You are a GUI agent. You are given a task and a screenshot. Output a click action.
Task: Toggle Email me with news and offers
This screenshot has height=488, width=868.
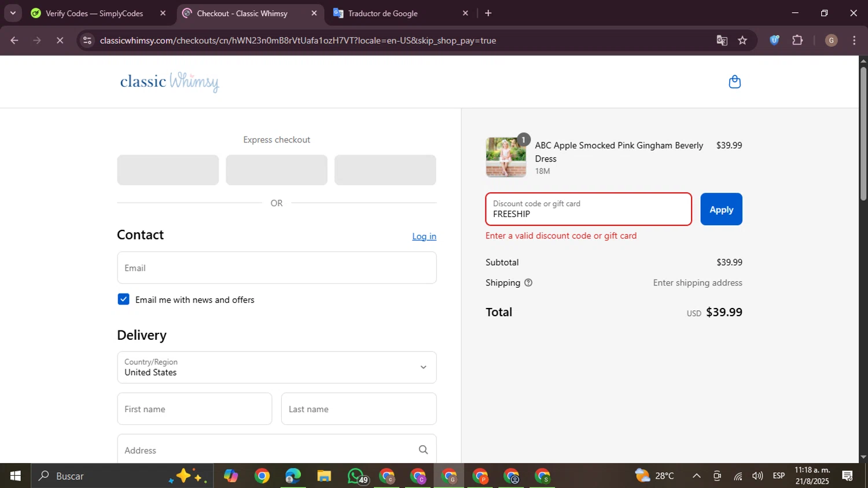pyautogui.click(x=123, y=299)
